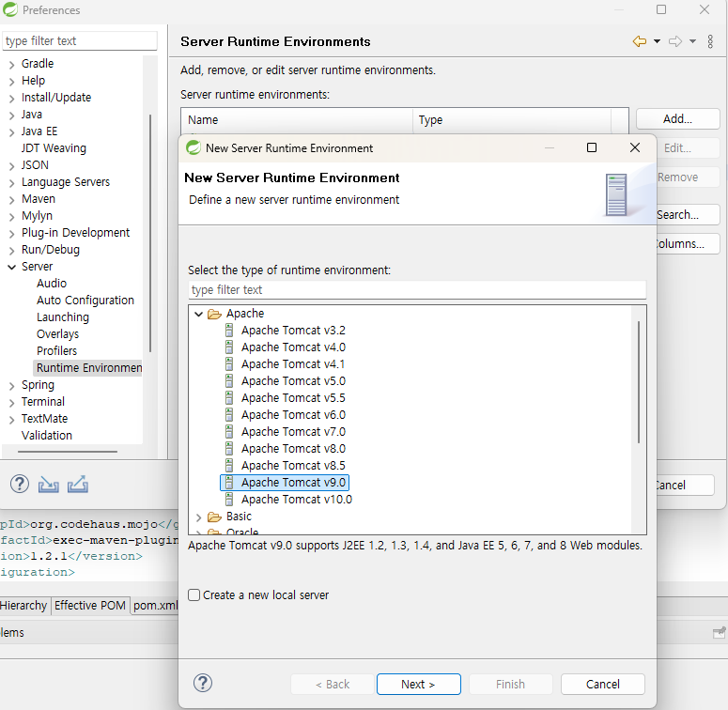Expand the Plug-in Development node
This screenshot has width=728, height=710.
(x=12, y=234)
